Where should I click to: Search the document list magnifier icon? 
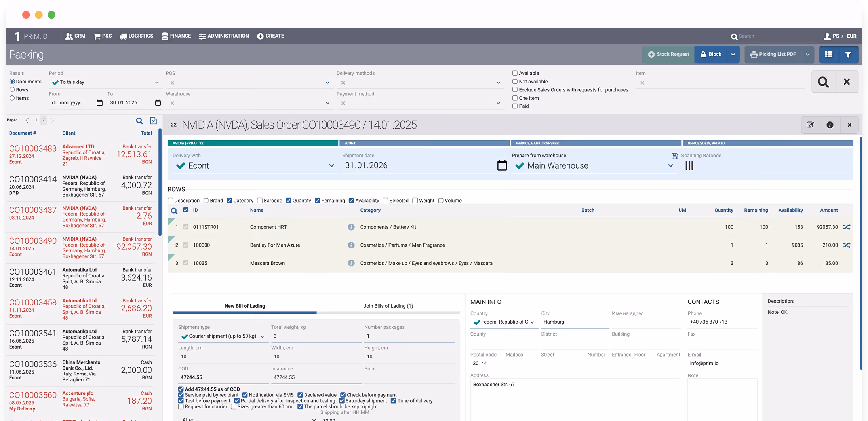[x=139, y=121]
